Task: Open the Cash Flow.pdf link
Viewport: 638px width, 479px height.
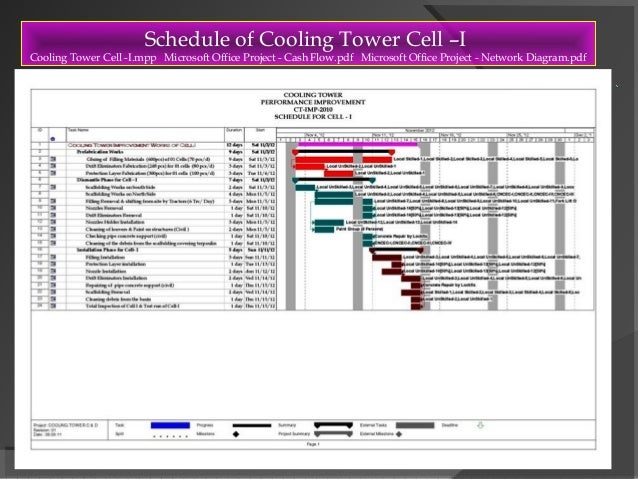Action: (x=259, y=57)
